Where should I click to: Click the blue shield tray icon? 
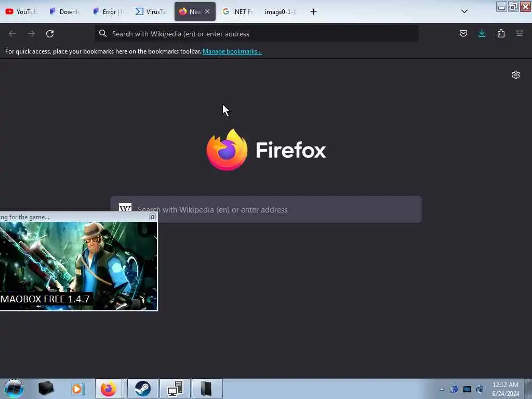click(454, 389)
